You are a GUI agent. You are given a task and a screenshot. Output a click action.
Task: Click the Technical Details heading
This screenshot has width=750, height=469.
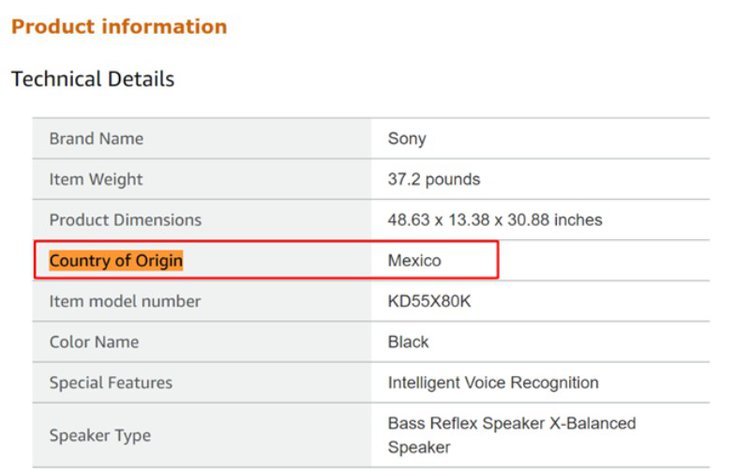pos(93,79)
